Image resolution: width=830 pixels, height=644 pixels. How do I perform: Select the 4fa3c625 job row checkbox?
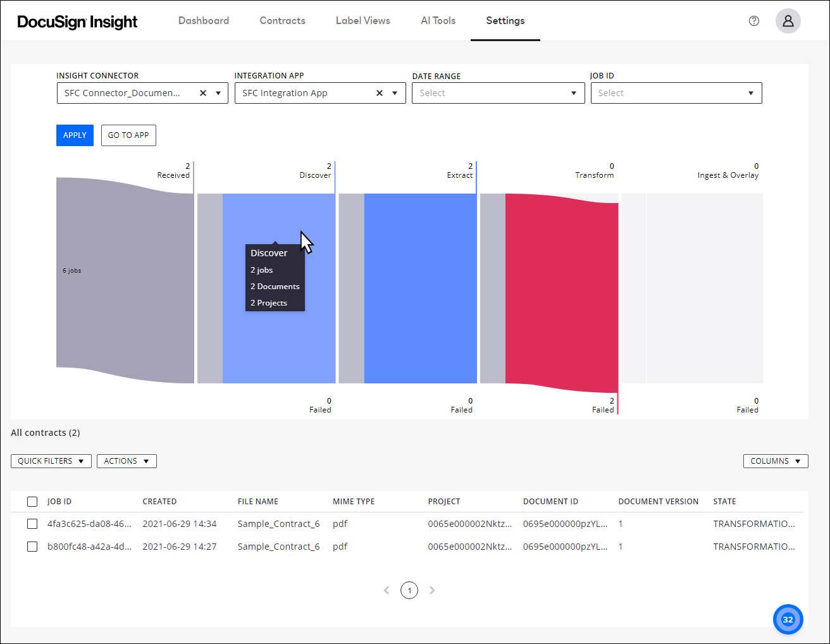pos(32,524)
